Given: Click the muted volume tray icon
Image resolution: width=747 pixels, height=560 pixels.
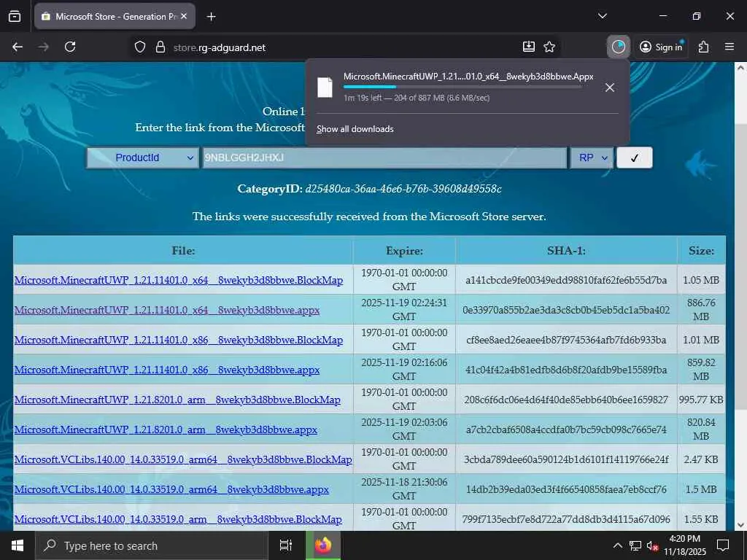Looking at the screenshot, I should tap(652, 545).
